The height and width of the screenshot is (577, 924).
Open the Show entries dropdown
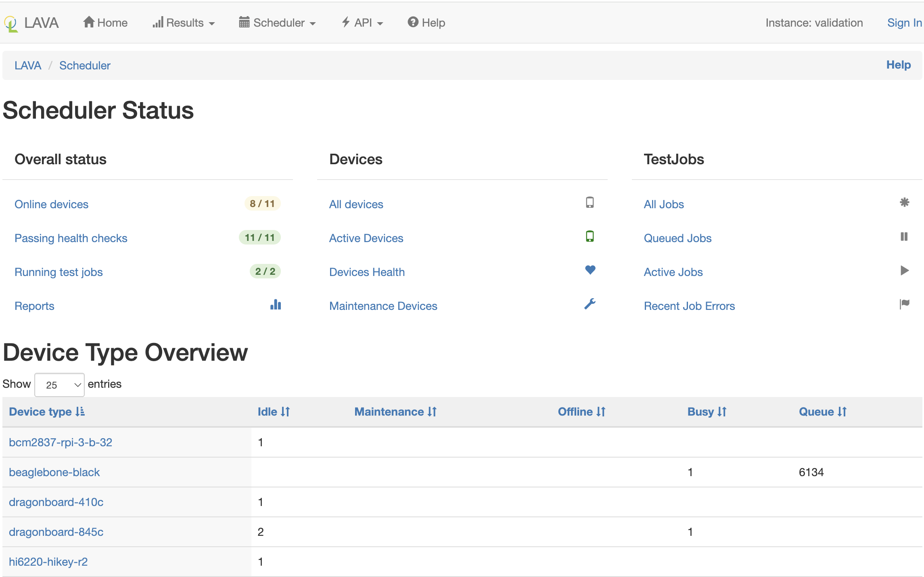tap(59, 385)
